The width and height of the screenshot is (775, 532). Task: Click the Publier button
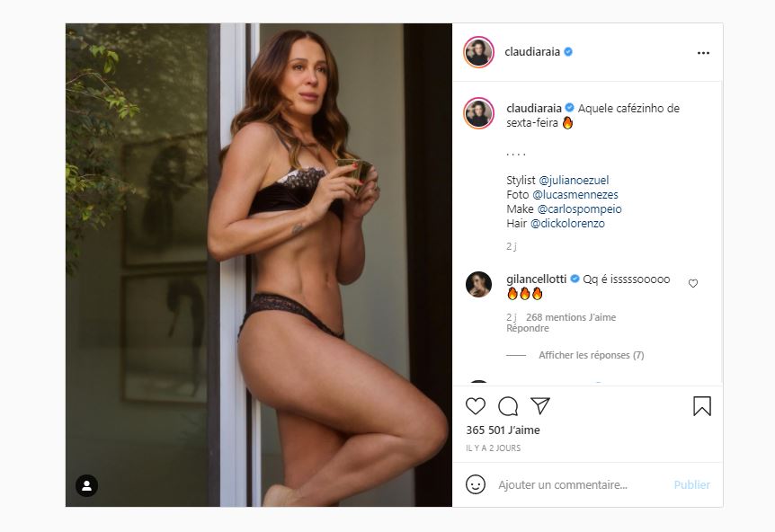click(692, 485)
